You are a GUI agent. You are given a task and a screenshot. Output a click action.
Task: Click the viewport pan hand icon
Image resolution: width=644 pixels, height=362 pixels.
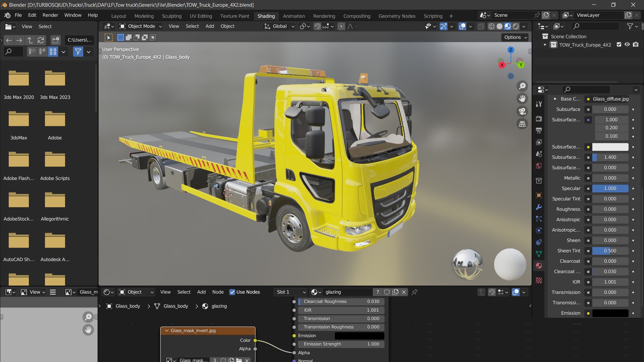pos(522,99)
